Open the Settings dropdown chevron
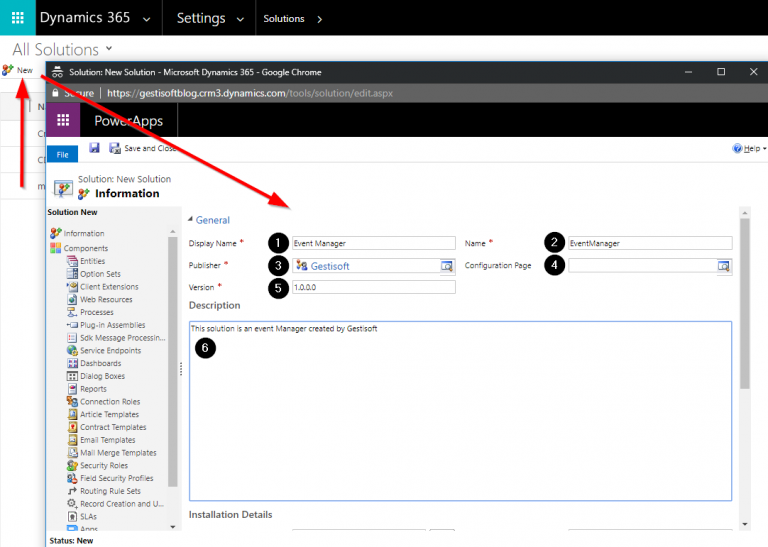The image size is (768, 547). tap(240, 20)
